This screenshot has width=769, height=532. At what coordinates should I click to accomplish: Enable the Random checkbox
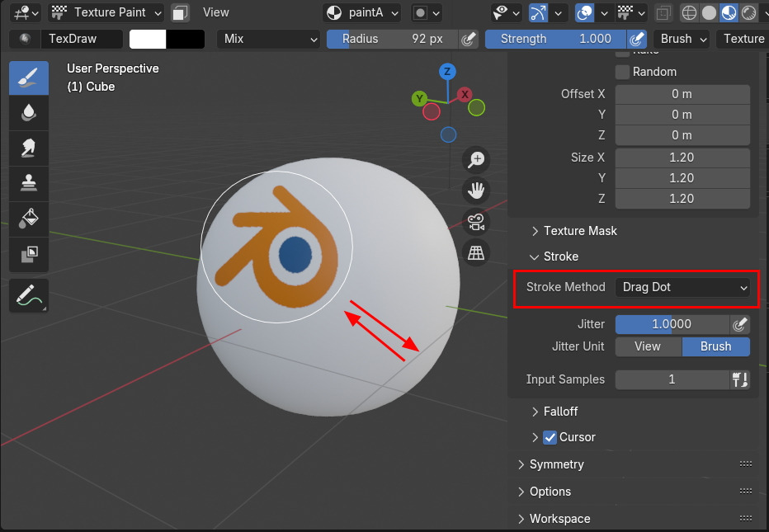pyautogui.click(x=622, y=72)
